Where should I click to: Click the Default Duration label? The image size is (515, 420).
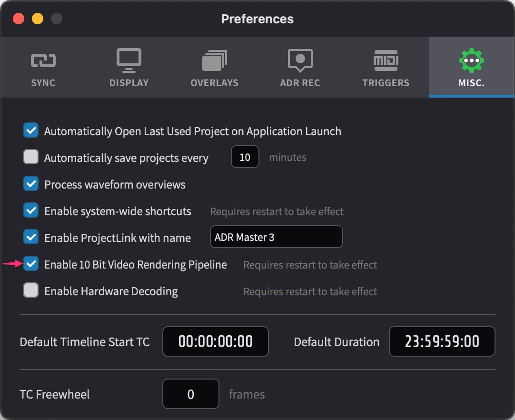(337, 342)
